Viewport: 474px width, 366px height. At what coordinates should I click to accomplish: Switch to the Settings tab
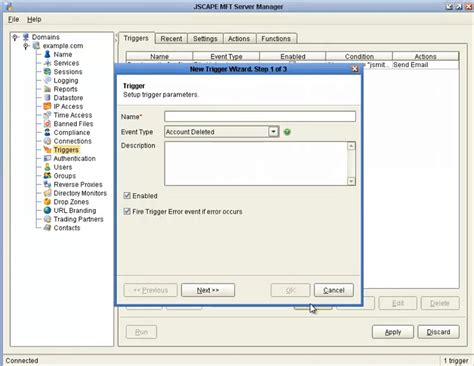(x=205, y=39)
